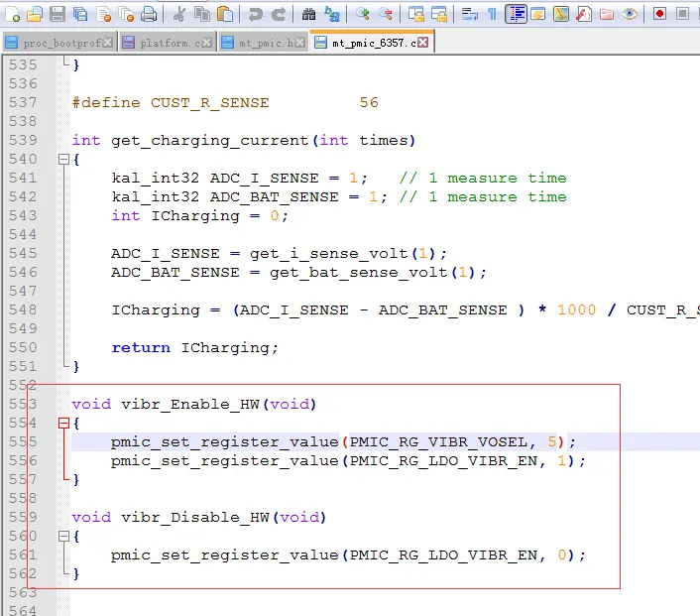Click PMIC_RG_LDO_VIBR_EN on line 556

pos(443,461)
